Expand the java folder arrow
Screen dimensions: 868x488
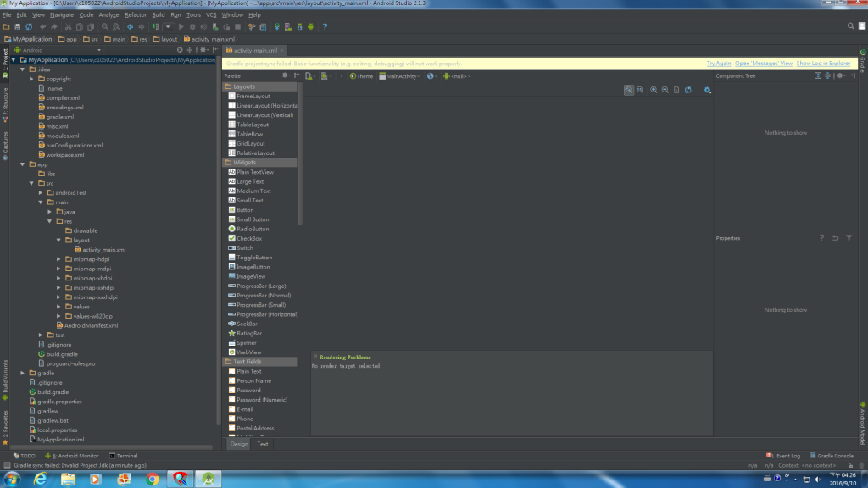click(x=50, y=212)
